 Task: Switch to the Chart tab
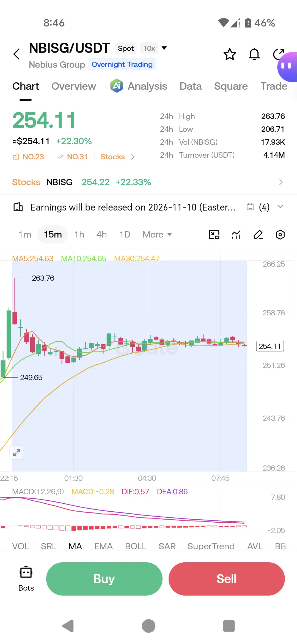pyautogui.click(x=26, y=86)
